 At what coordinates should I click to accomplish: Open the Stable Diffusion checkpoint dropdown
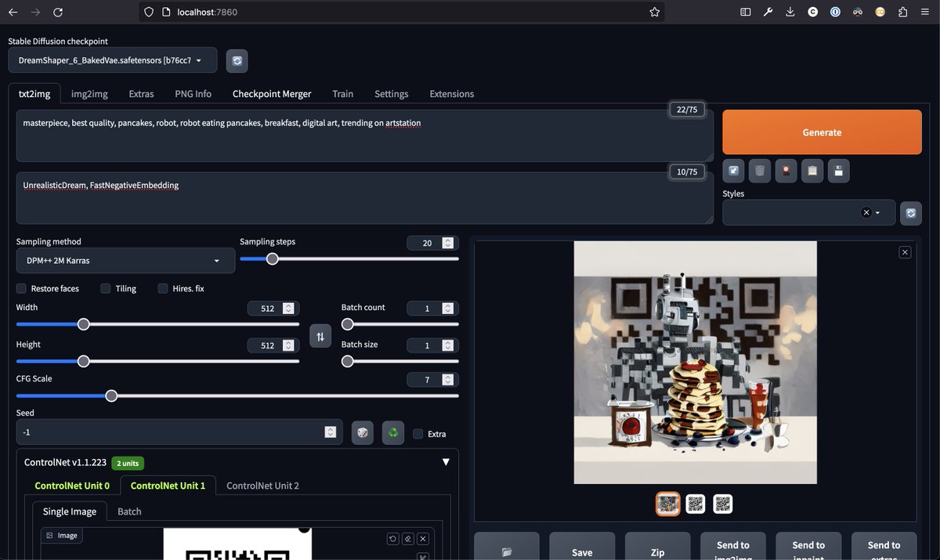click(112, 60)
